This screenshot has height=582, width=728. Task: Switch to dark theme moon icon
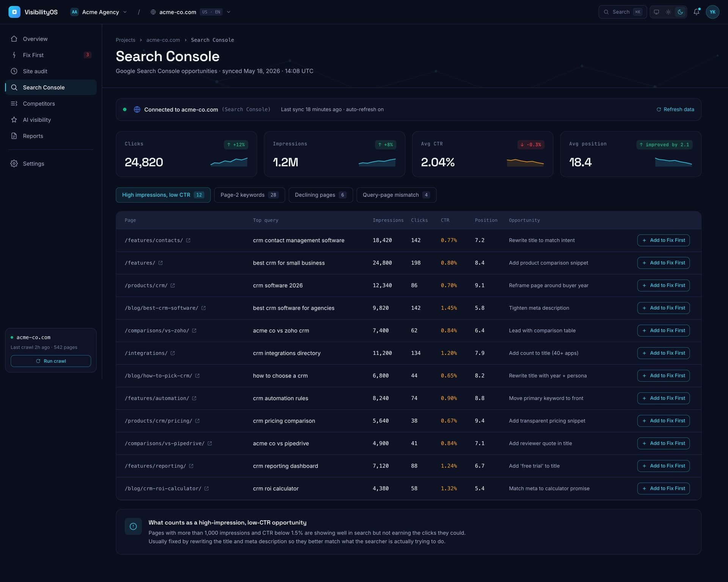680,12
